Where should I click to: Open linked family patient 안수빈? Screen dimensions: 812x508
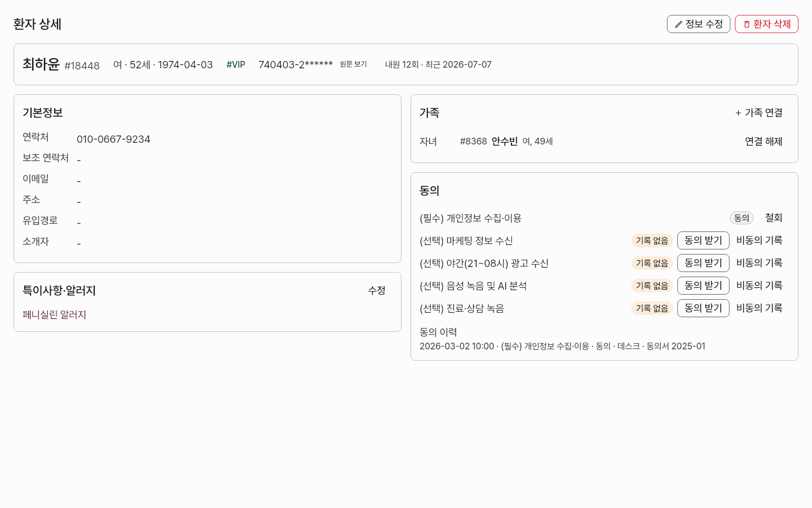click(504, 142)
